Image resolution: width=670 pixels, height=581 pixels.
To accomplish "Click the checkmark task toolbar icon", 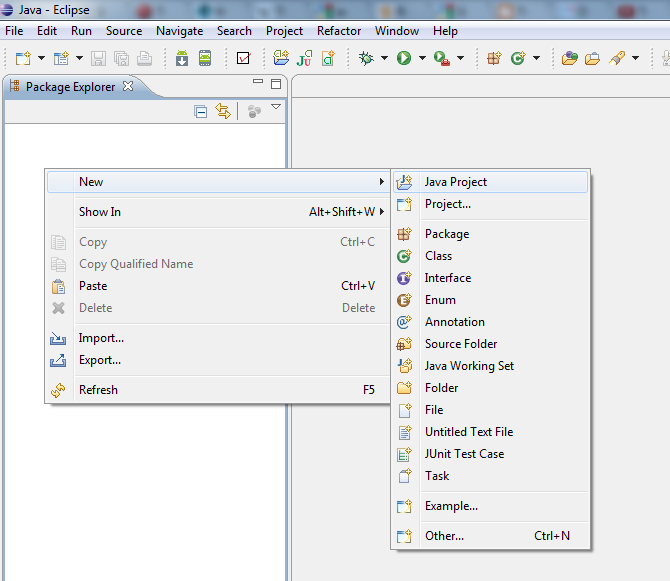I will click(x=243, y=58).
